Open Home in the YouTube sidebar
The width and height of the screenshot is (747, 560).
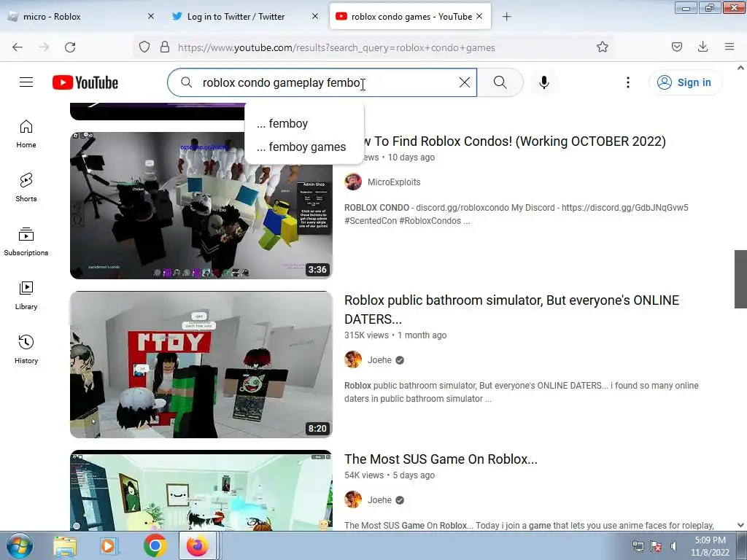click(x=26, y=134)
